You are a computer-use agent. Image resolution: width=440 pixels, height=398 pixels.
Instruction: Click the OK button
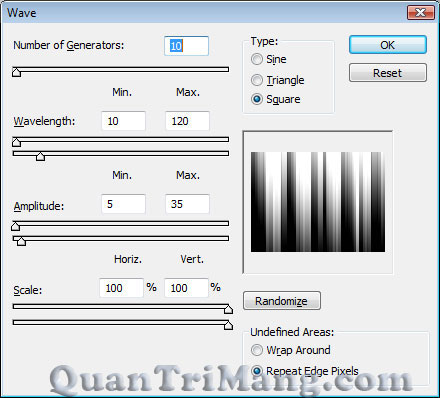388,45
